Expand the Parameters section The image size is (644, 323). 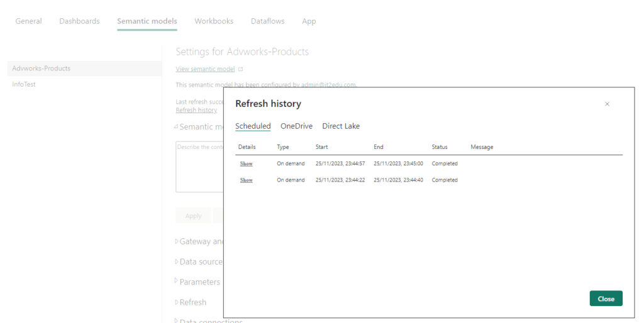(176, 281)
